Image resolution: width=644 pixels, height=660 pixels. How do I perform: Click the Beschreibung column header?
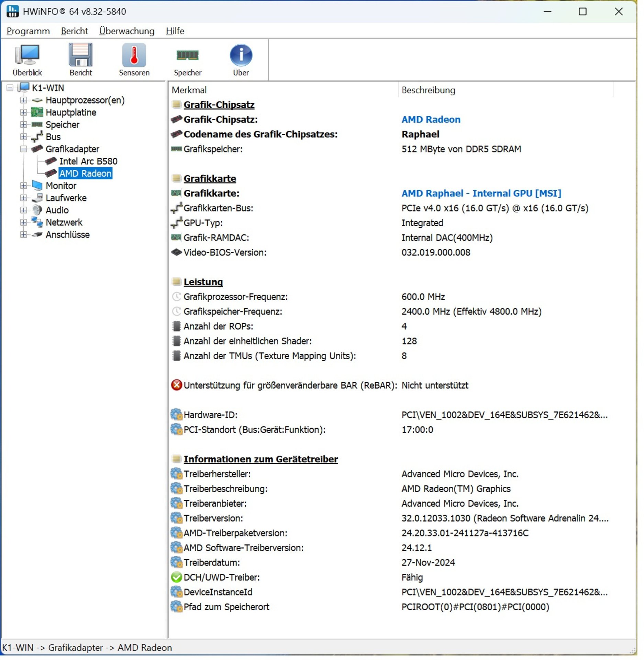click(x=506, y=90)
